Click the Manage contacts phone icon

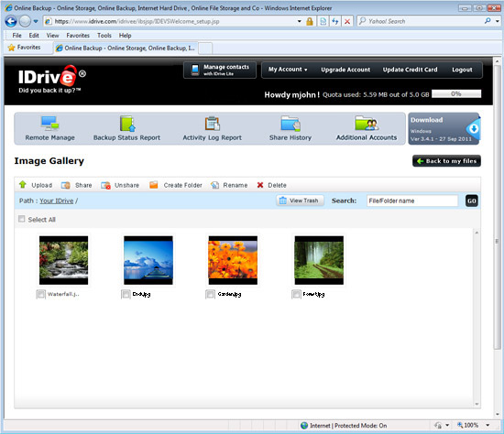[x=195, y=70]
